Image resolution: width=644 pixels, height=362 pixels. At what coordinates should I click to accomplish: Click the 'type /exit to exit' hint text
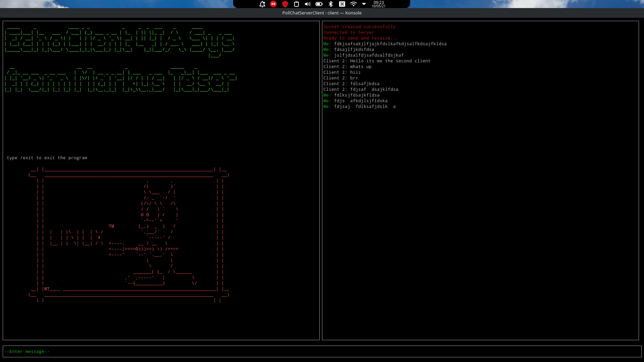[x=47, y=158]
